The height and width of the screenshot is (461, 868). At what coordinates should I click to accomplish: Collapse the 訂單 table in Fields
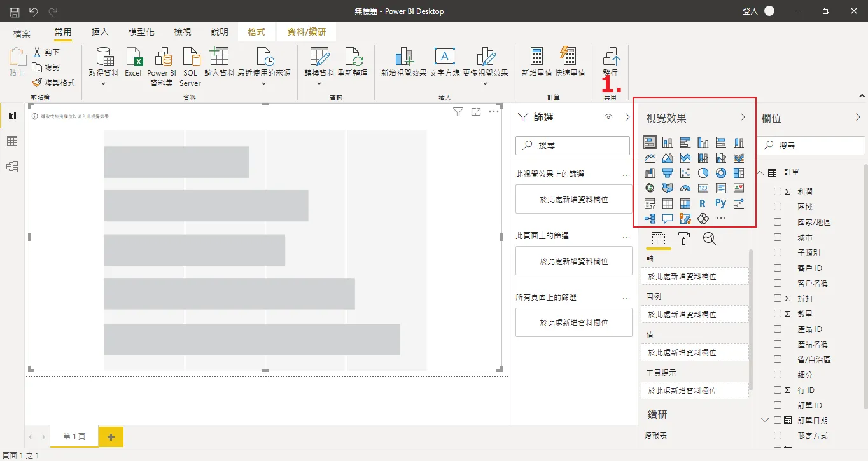tap(760, 172)
